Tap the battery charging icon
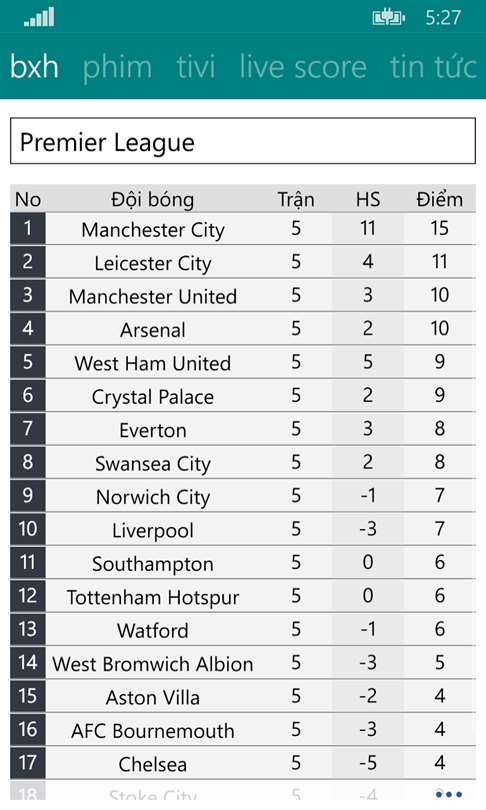Screen dimensions: 486x810 388,18
